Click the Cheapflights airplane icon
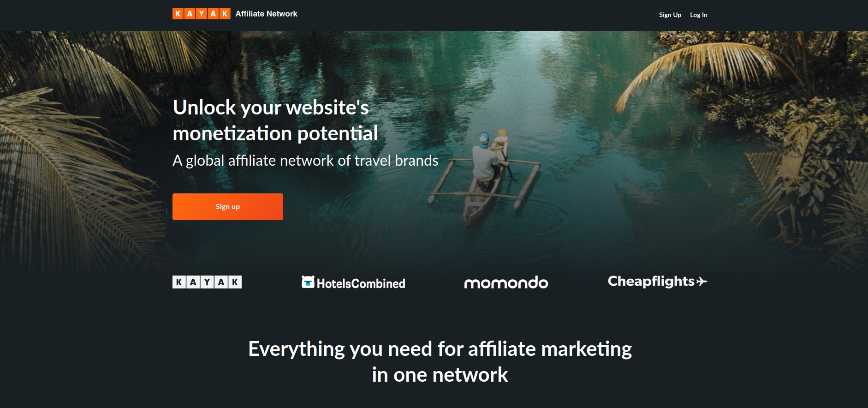Screen dimensions: 868x408 tap(702, 282)
